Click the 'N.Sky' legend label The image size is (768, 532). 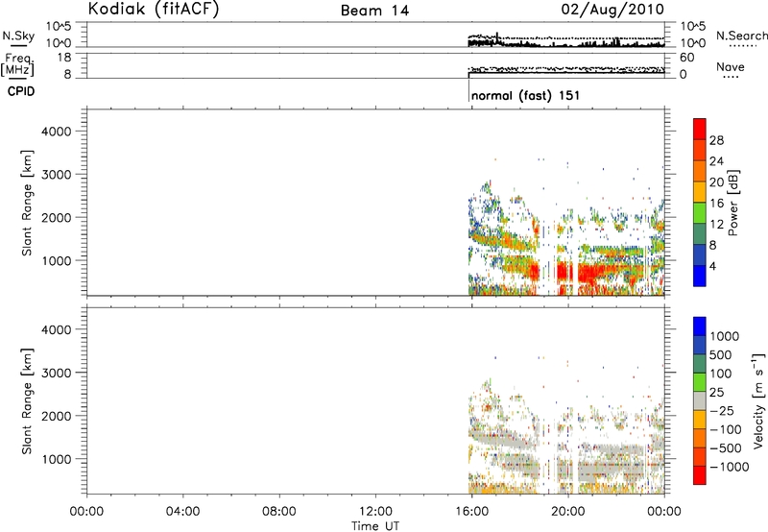pyautogui.click(x=18, y=36)
